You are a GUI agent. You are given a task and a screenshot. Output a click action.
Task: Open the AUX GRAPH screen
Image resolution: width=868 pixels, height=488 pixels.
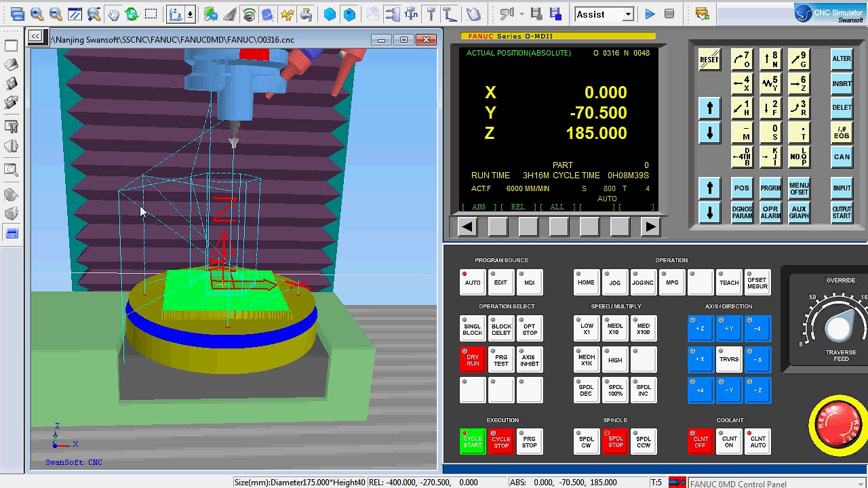coord(799,212)
